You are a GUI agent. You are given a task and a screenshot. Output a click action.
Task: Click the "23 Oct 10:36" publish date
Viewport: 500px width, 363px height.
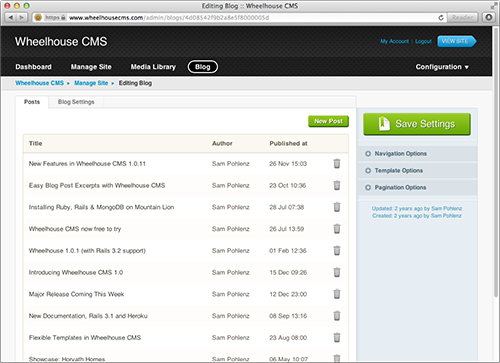pos(288,185)
